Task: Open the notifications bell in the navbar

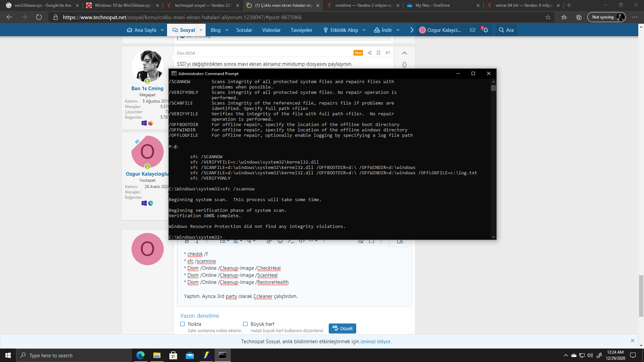Action: 485,30
